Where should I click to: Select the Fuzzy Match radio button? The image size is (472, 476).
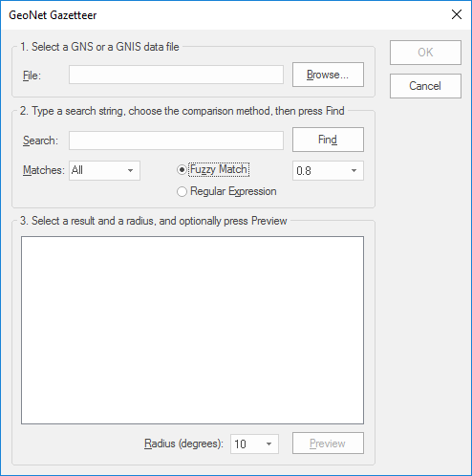coord(182,170)
